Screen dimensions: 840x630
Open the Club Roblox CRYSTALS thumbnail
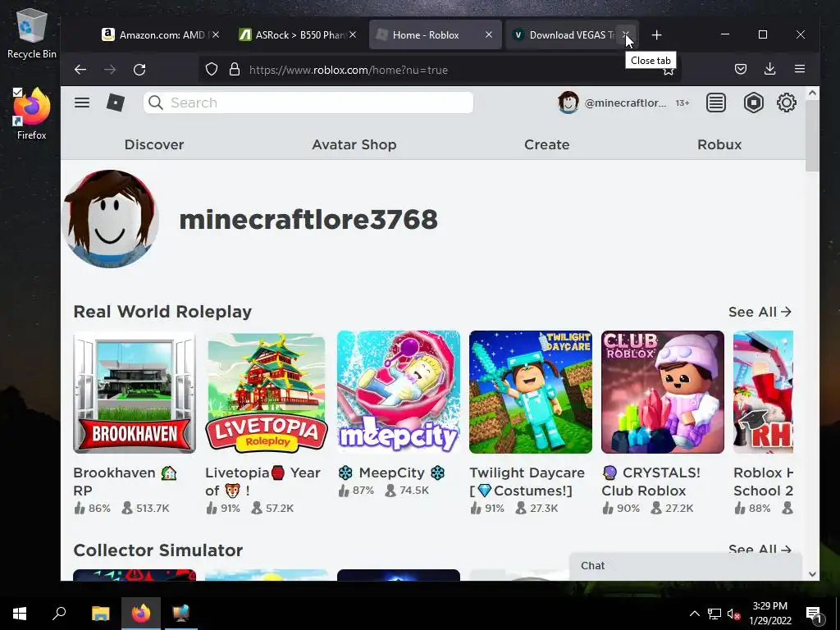pyautogui.click(x=663, y=392)
